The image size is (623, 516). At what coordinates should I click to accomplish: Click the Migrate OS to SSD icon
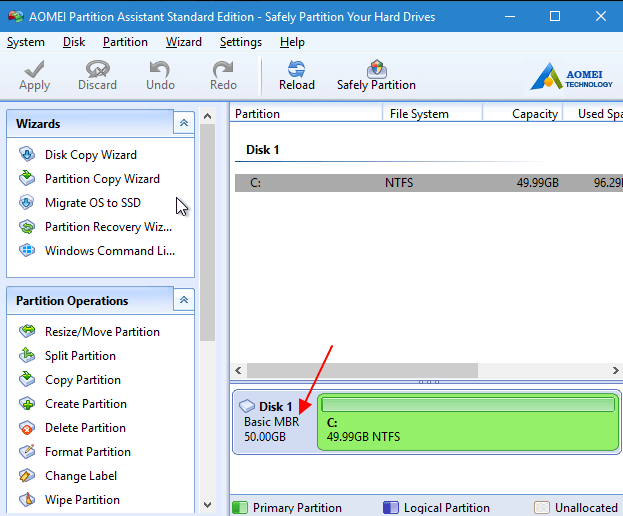tap(27, 202)
